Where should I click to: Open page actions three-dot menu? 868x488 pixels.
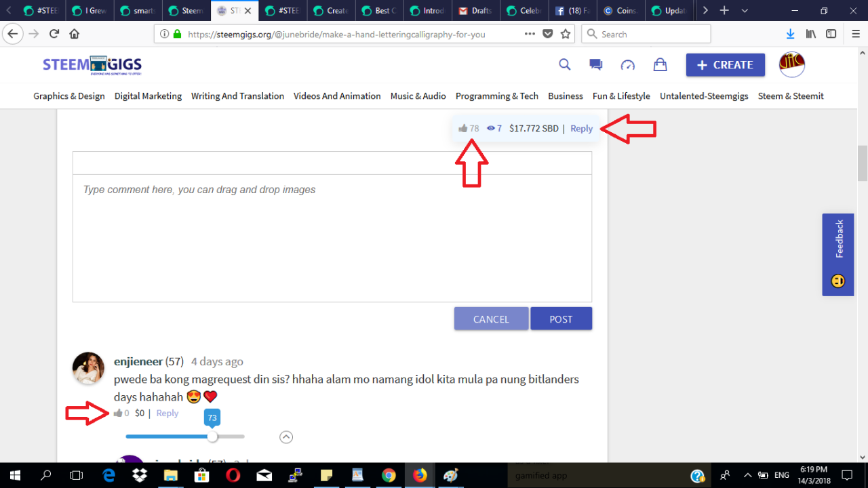click(x=530, y=34)
